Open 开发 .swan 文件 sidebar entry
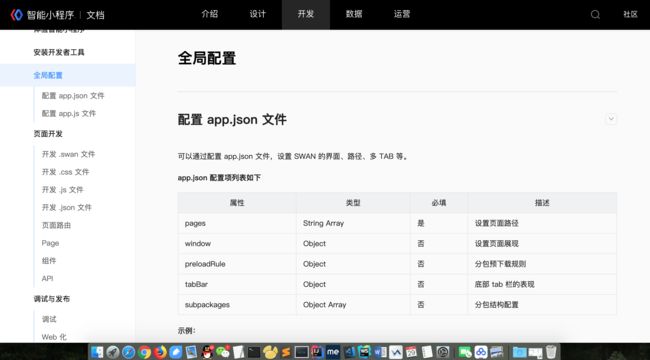Image resolution: width=650 pixels, height=360 pixels. (68, 154)
